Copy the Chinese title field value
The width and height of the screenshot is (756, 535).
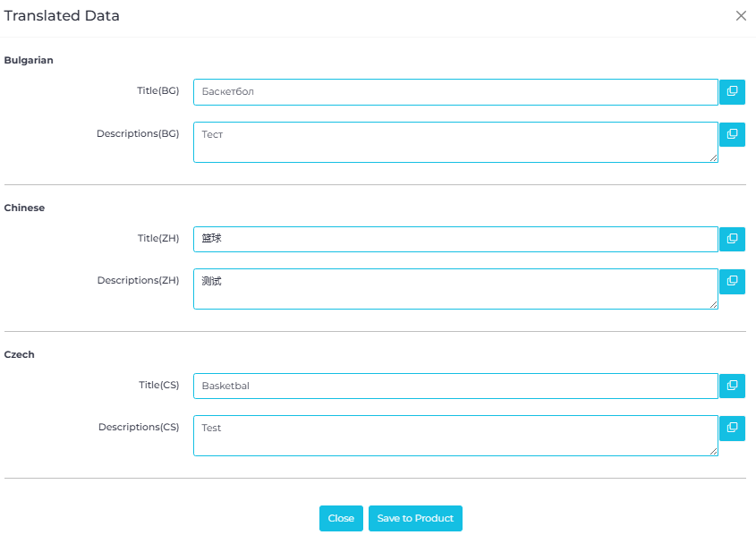coord(732,239)
